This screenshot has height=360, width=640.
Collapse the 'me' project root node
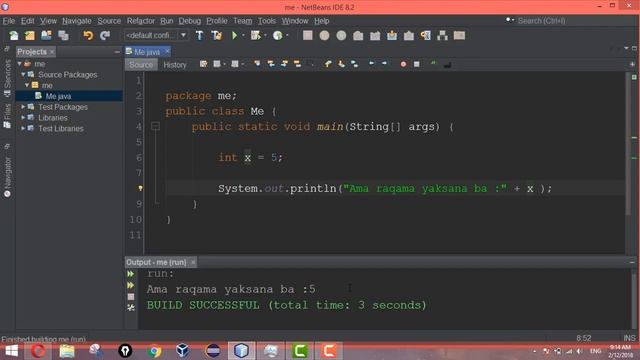(x=20, y=64)
